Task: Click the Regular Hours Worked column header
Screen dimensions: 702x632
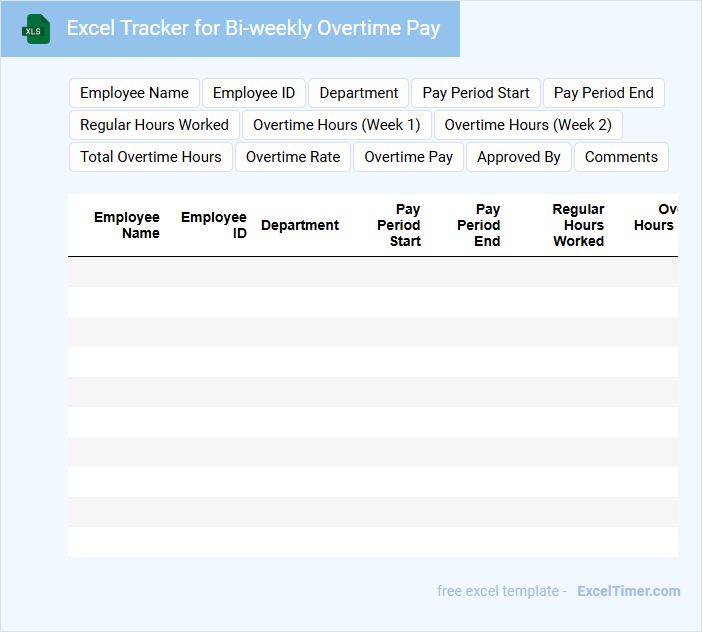Action: click(578, 225)
